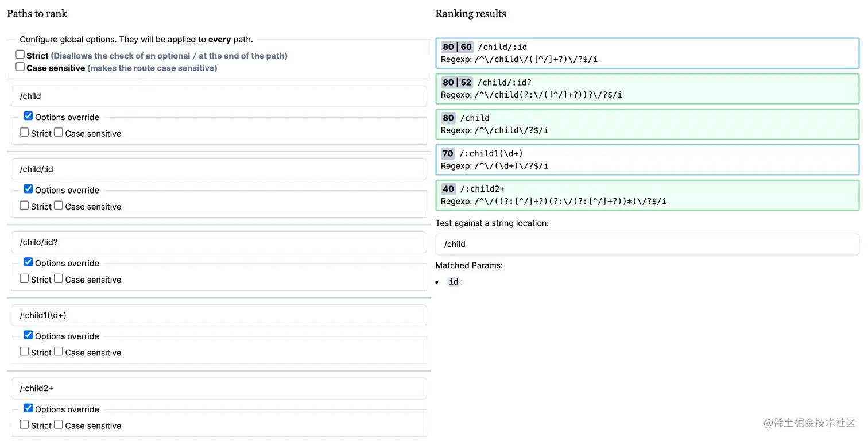This screenshot has height=441, width=868.
Task: Check Strict option for the /child path
Action: click(x=24, y=132)
